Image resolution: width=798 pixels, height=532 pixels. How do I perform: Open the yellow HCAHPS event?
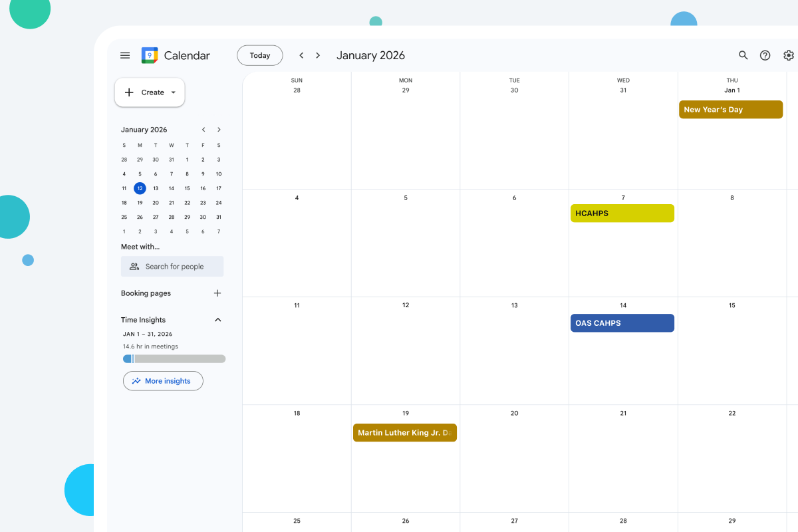point(622,213)
